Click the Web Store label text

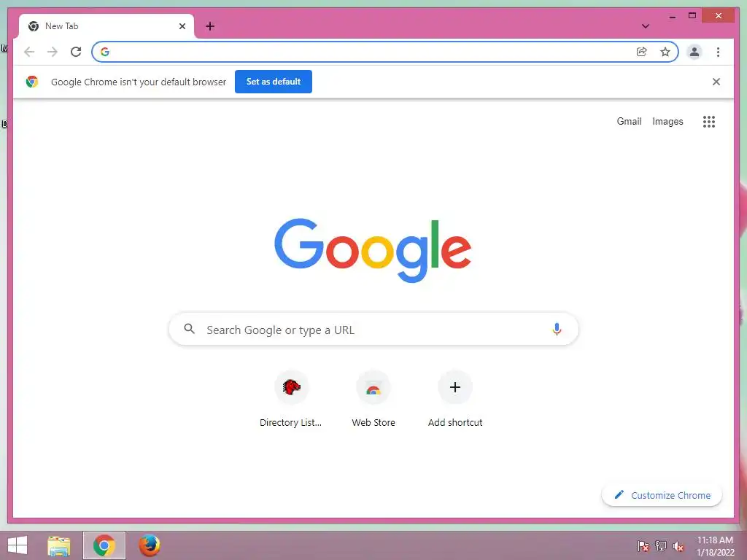coord(373,422)
